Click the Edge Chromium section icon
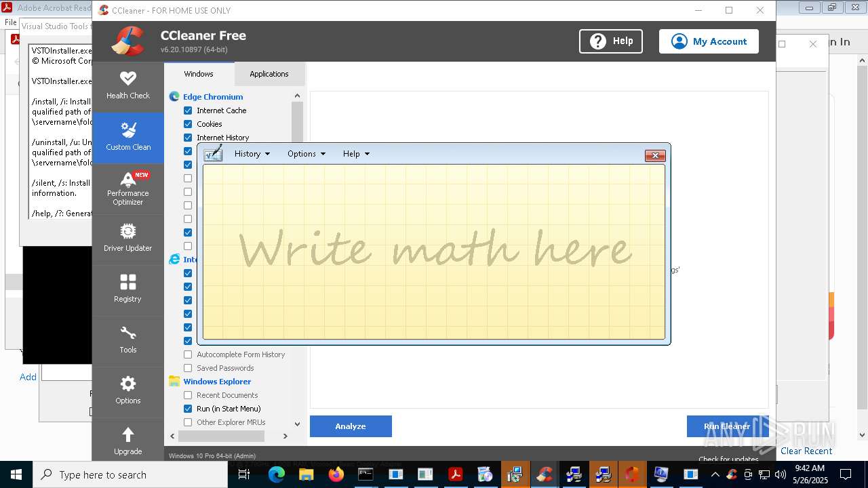Image resolution: width=868 pixels, height=488 pixels. [x=174, y=97]
